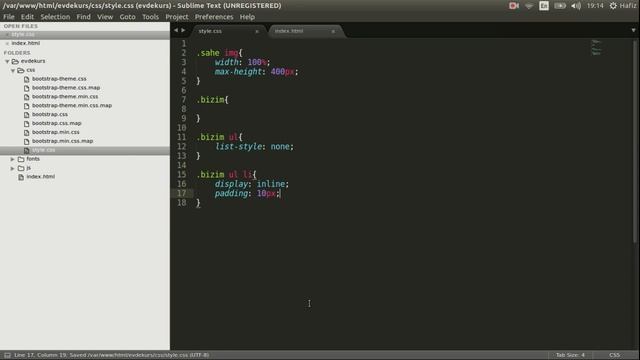Open index.html in the folder tree
The width and height of the screenshot is (640, 360).
pos(40,177)
